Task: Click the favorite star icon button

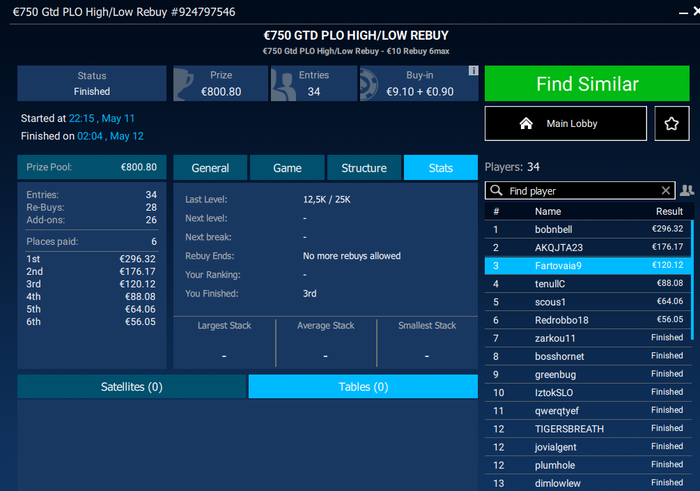Action: [x=671, y=124]
